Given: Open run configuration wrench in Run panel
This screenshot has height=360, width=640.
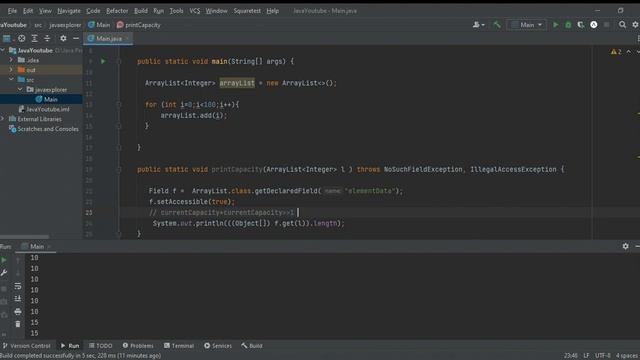Looking at the screenshot, I should 4,273.
